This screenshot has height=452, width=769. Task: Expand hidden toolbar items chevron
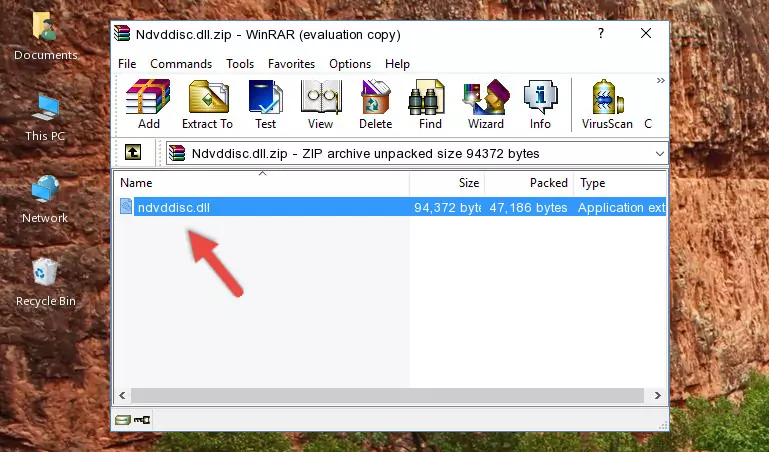pyautogui.click(x=660, y=81)
